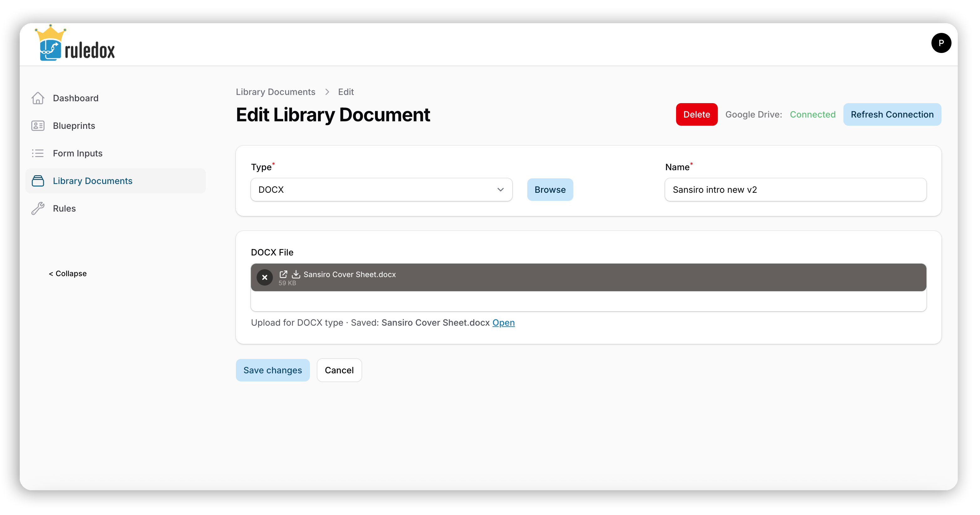This screenshot has width=980, height=515.
Task: Click the Dashboard home icon
Action: click(38, 98)
